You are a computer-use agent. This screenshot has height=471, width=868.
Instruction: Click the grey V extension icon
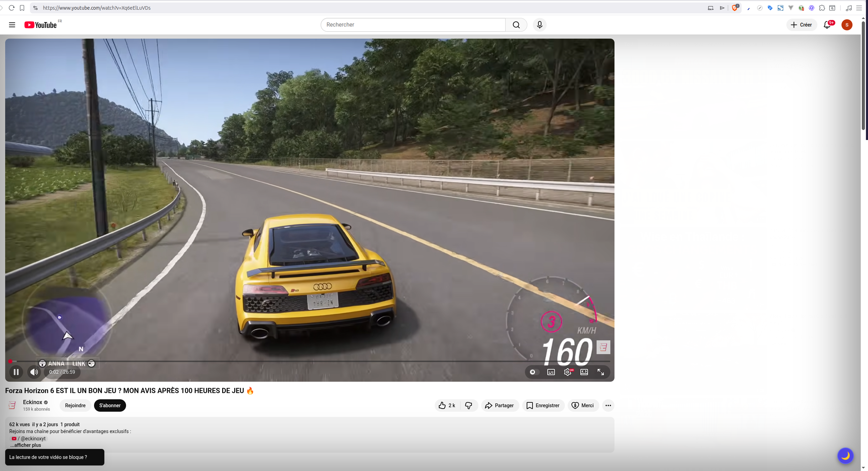791,8
